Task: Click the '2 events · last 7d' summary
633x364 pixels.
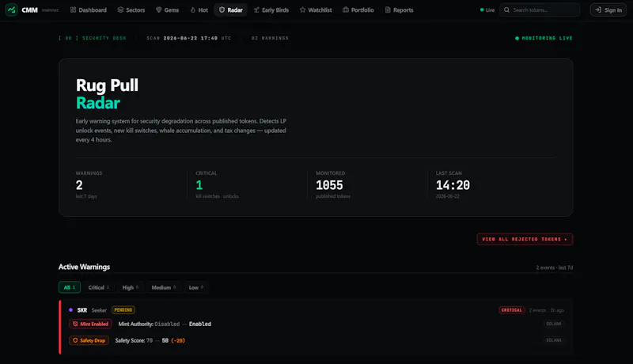Action: (x=555, y=267)
